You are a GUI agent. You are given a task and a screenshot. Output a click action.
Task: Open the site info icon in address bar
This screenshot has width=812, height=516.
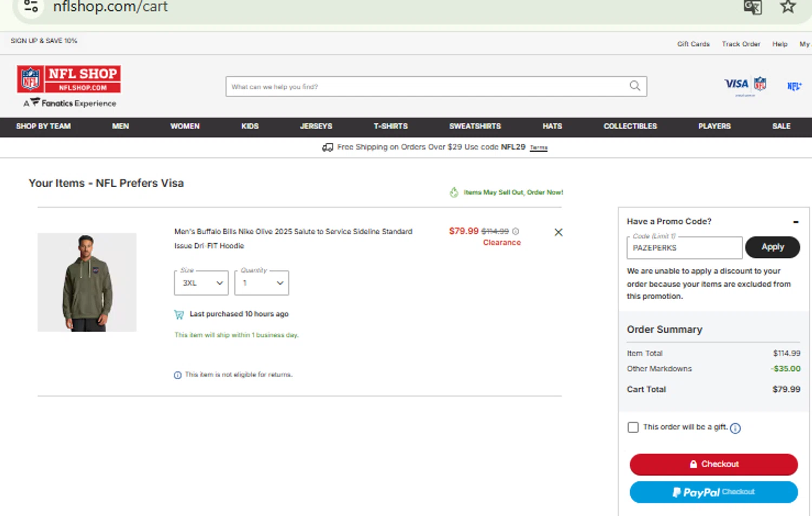point(31,6)
